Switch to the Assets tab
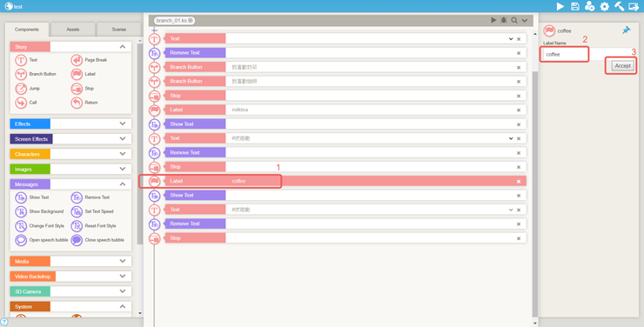 73,30
